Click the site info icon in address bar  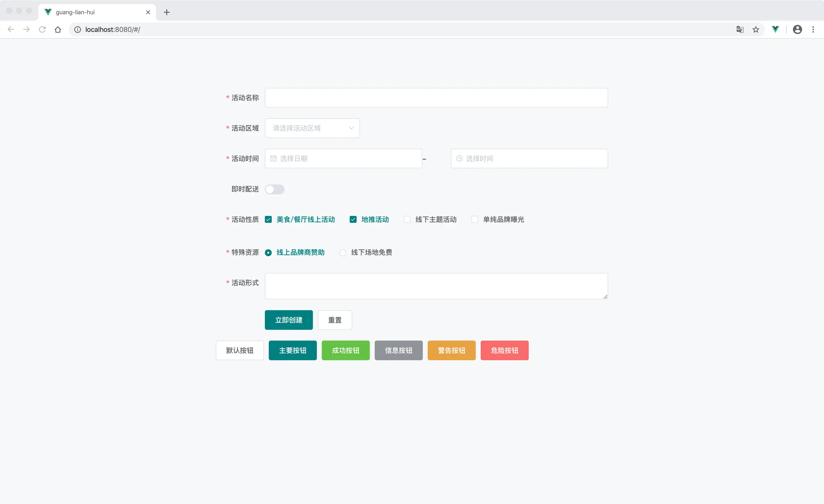pos(77,29)
